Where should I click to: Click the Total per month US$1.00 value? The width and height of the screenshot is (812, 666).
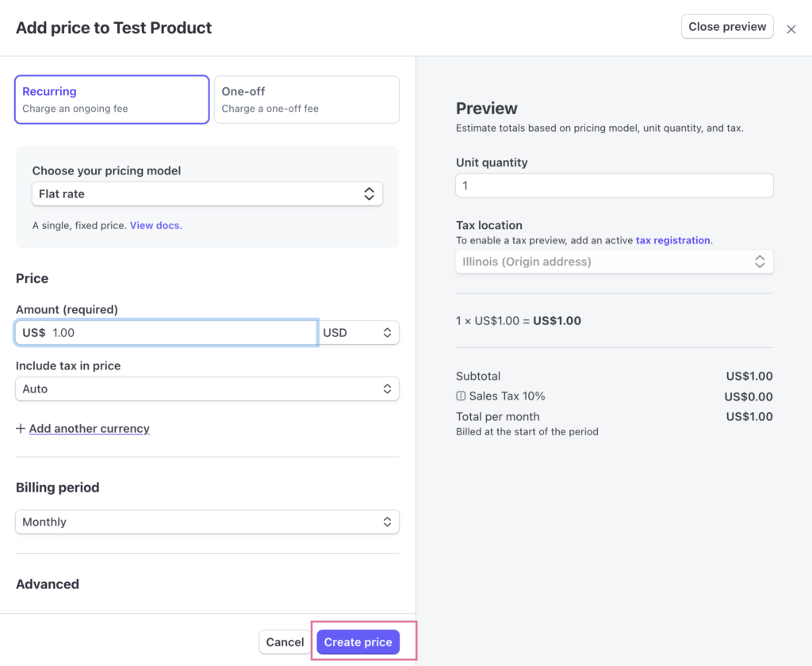click(x=749, y=416)
